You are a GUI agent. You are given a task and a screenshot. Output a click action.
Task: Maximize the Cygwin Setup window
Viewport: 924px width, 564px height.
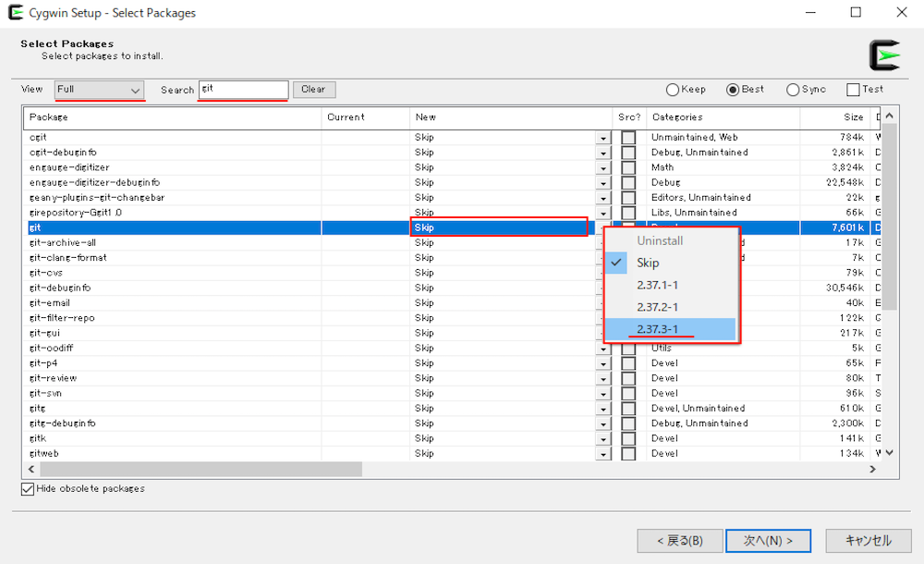point(856,12)
